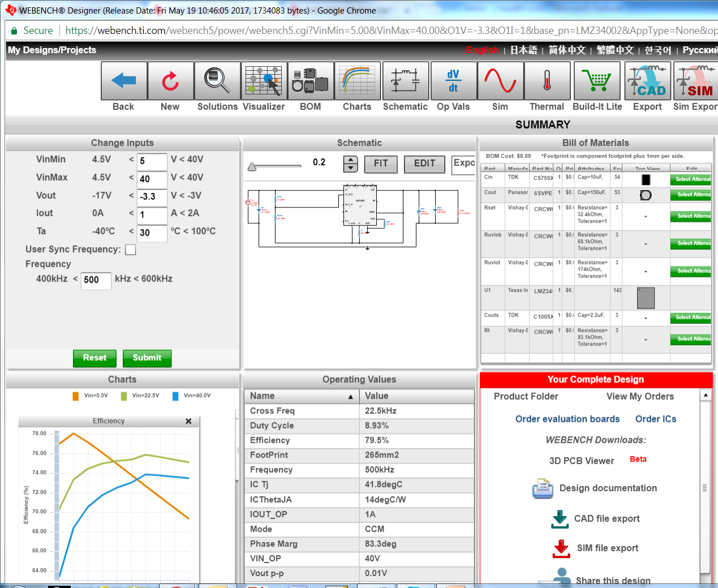
Task: Click the Chrome address bar URL
Action: [x=390, y=31]
